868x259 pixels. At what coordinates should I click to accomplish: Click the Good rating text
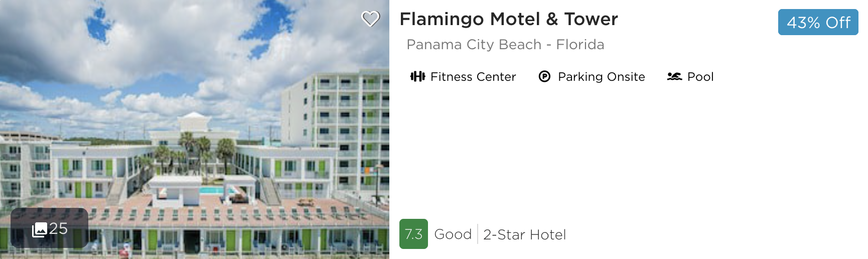pos(453,234)
